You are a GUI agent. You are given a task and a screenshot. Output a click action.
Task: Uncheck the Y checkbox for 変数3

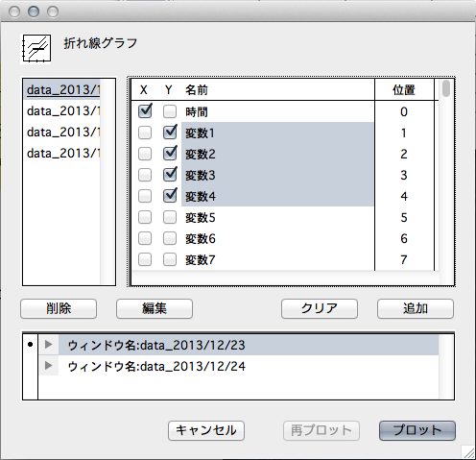click(x=170, y=175)
